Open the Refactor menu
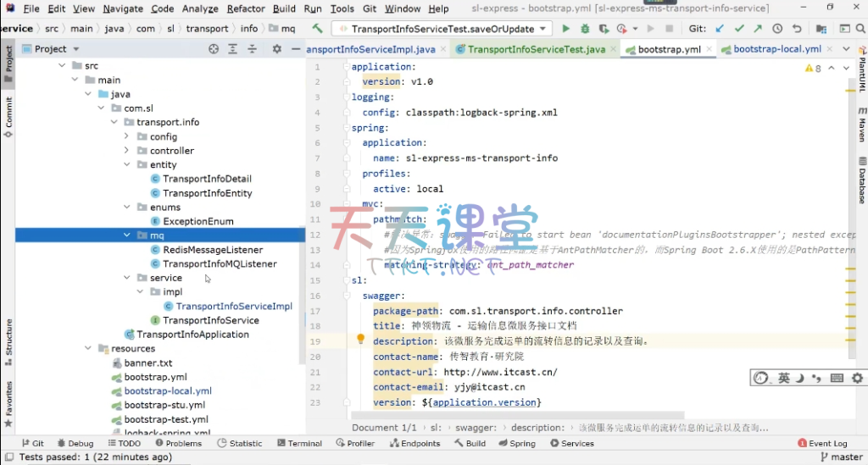This screenshot has height=465, width=868. [x=246, y=8]
